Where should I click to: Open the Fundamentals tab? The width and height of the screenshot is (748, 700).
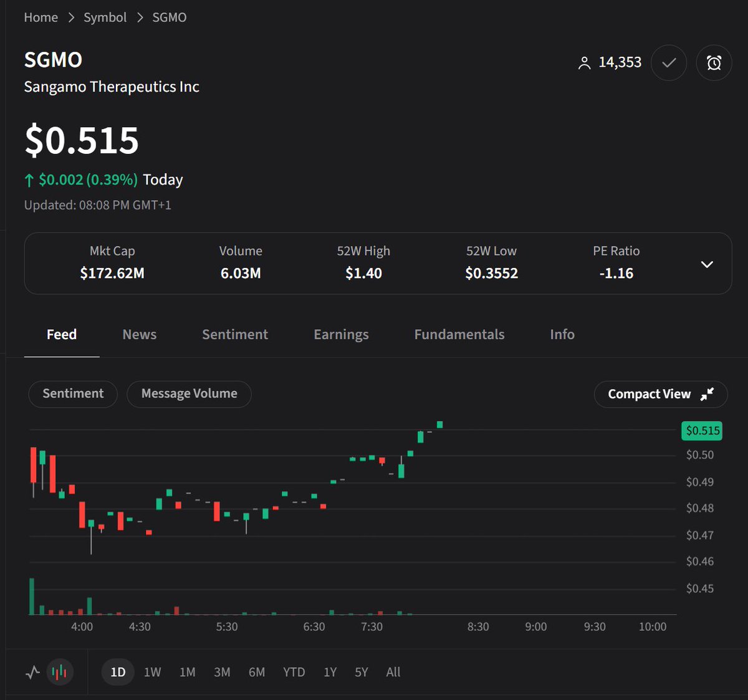[459, 335]
